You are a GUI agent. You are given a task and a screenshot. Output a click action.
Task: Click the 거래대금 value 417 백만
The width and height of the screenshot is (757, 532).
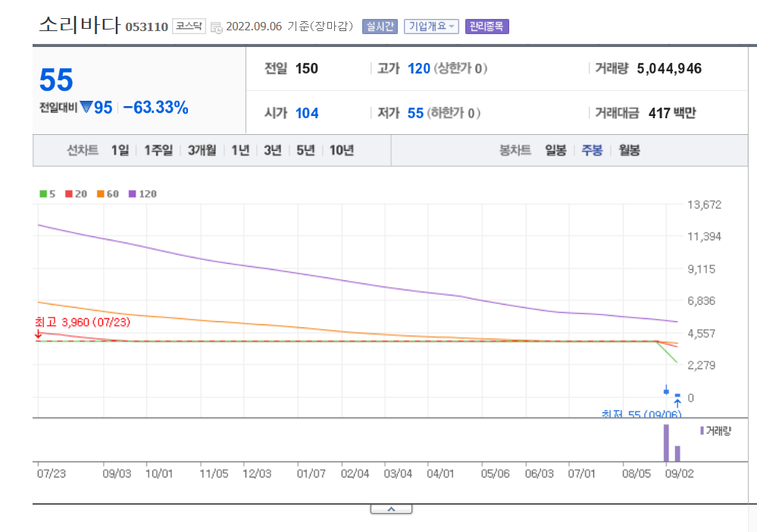point(672,113)
